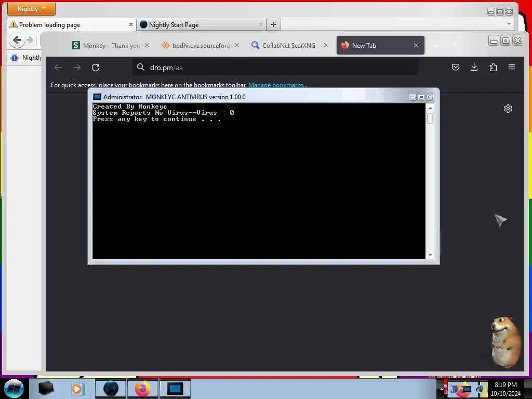
Task: Switch to the Monkey - Thank you tab
Action: (110, 46)
